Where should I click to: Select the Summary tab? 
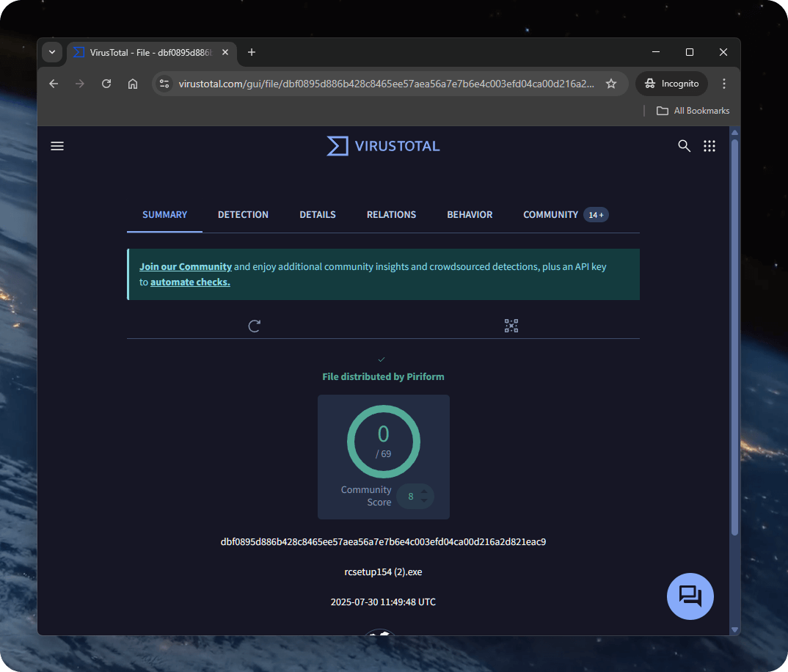164,215
